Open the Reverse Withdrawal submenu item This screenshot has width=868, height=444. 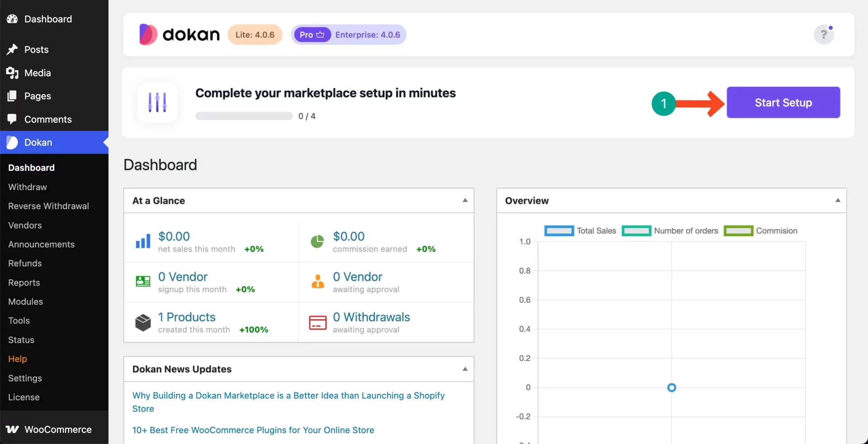pos(48,206)
